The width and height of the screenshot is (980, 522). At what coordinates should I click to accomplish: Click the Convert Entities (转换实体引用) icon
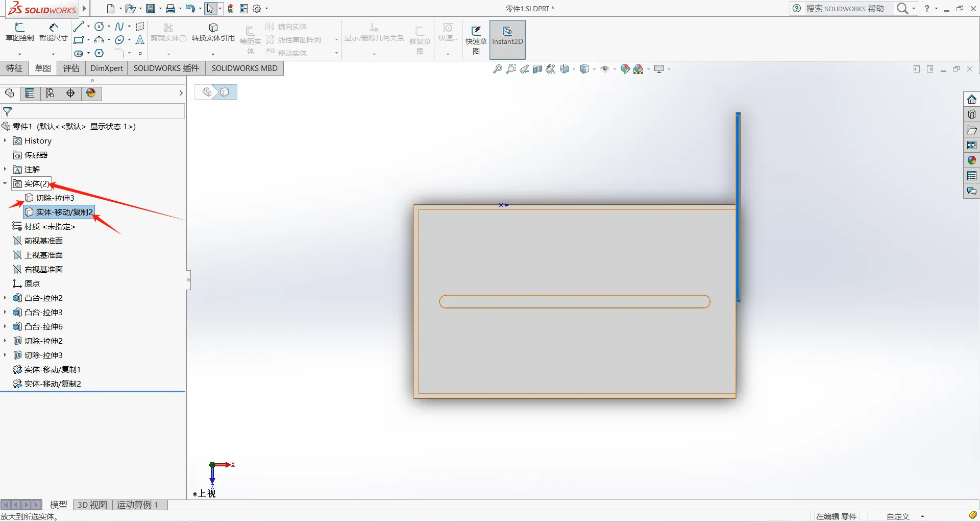tap(213, 32)
